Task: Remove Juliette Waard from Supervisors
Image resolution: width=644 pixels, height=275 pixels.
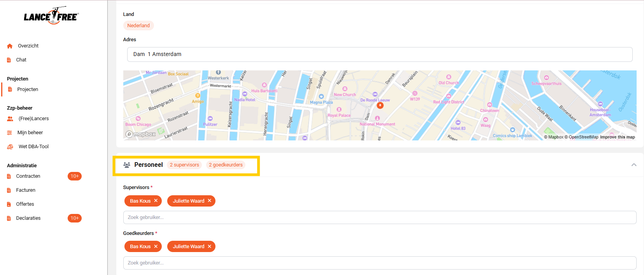Action: click(210, 201)
